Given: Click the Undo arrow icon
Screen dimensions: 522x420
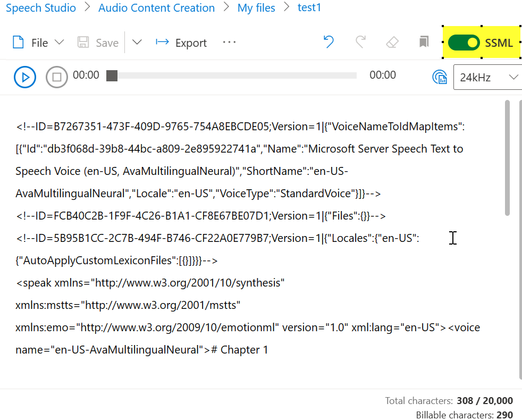Looking at the screenshot, I should [x=328, y=43].
